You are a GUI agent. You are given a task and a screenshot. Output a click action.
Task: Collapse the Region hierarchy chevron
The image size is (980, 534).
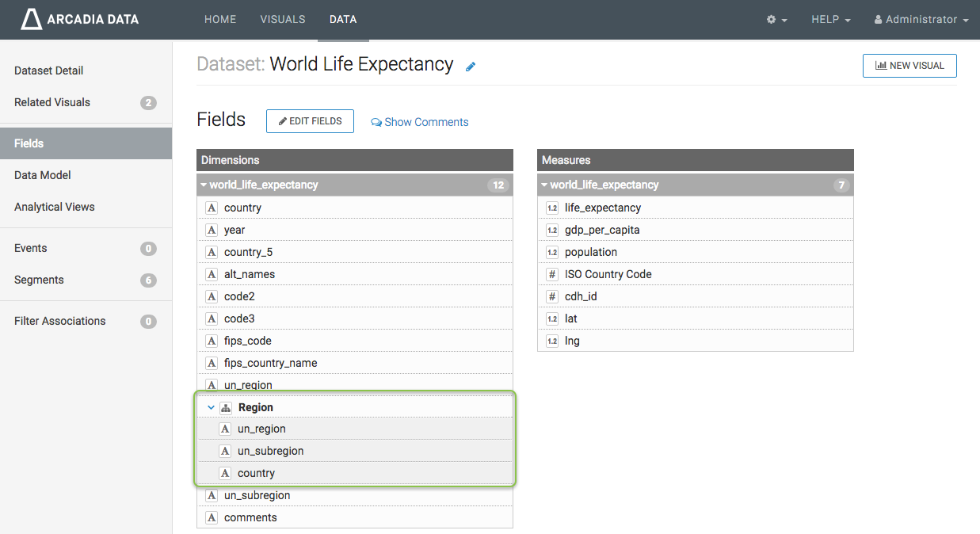[211, 407]
